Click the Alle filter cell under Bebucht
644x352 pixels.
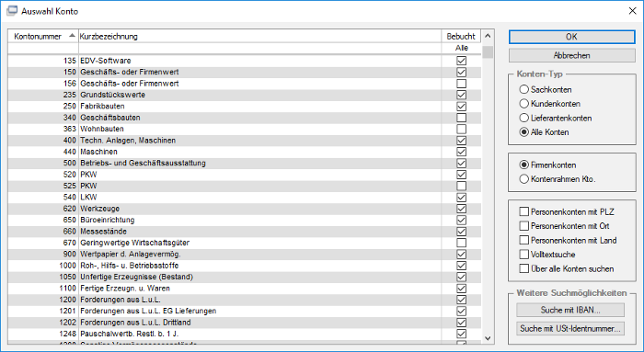click(x=461, y=48)
